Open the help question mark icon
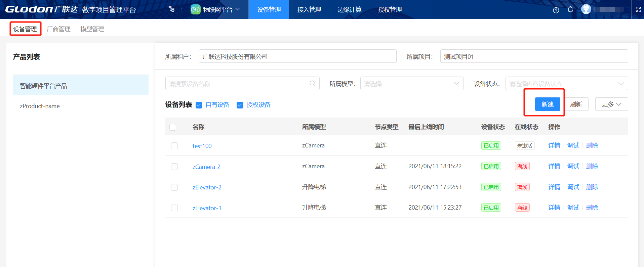Screen dimensions: 644x267 (x=556, y=10)
